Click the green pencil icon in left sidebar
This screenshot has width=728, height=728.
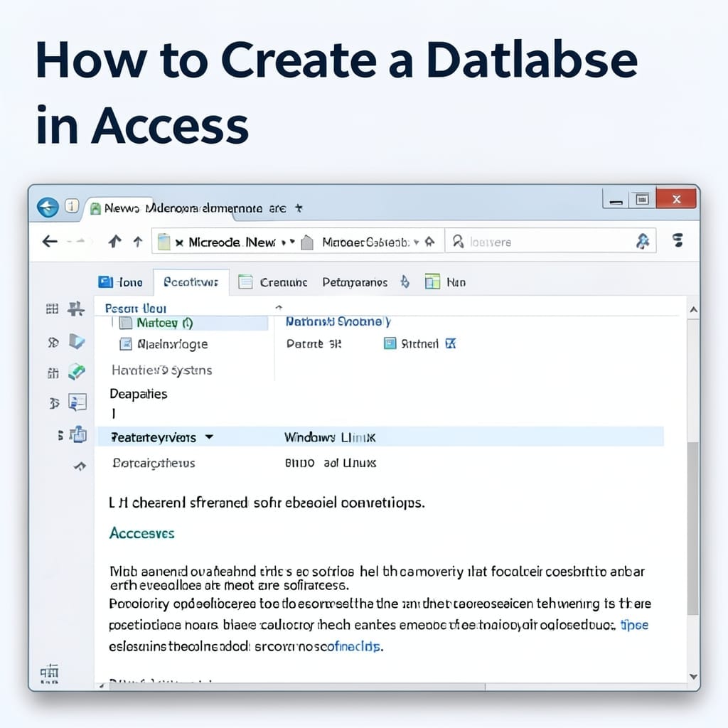(77, 372)
